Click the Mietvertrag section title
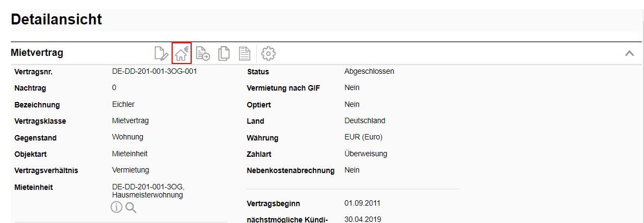Viewport: 644px width, 223px height. point(37,53)
